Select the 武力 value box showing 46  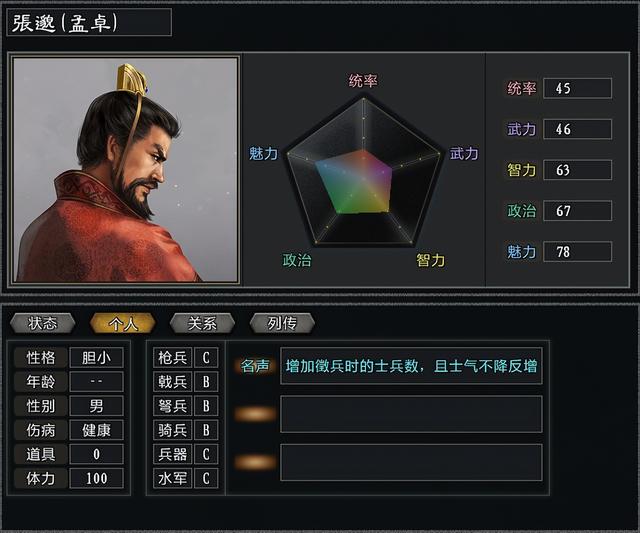578,129
